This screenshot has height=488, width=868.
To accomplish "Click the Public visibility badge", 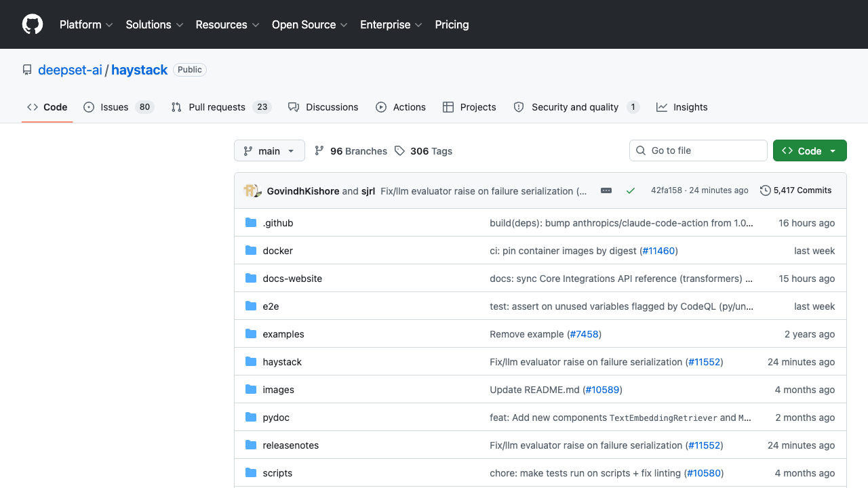I will pyautogui.click(x=190, y=70).
